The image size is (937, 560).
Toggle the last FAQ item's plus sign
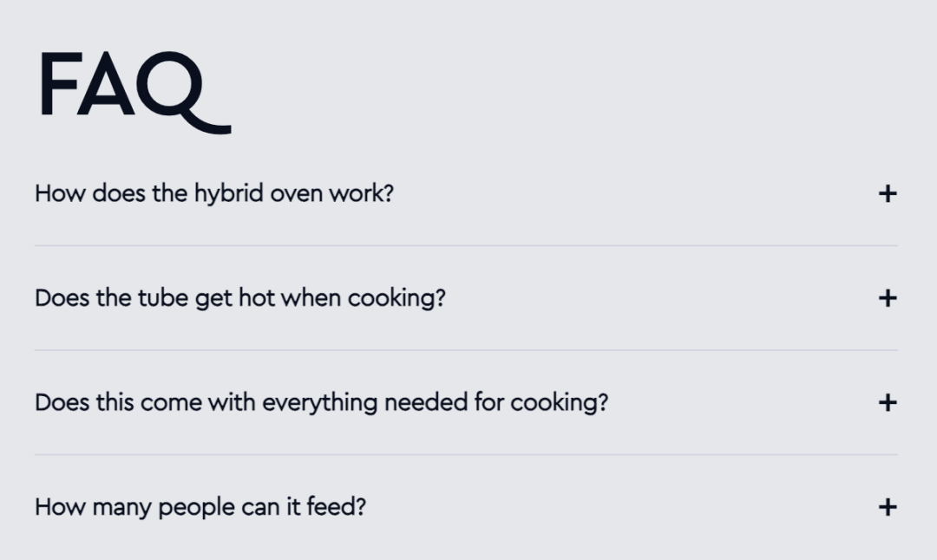click(x=887, y=507)
